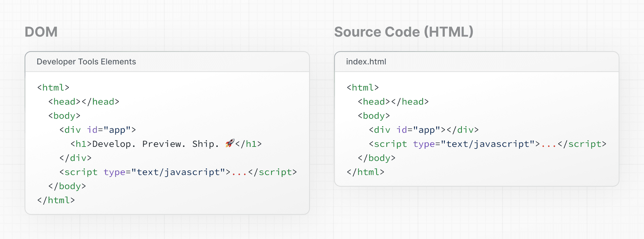The height and width of the screenshot is (239, 644).
Task: Click the opening html tag in DOM panel
Action: (x=53, y=87)
